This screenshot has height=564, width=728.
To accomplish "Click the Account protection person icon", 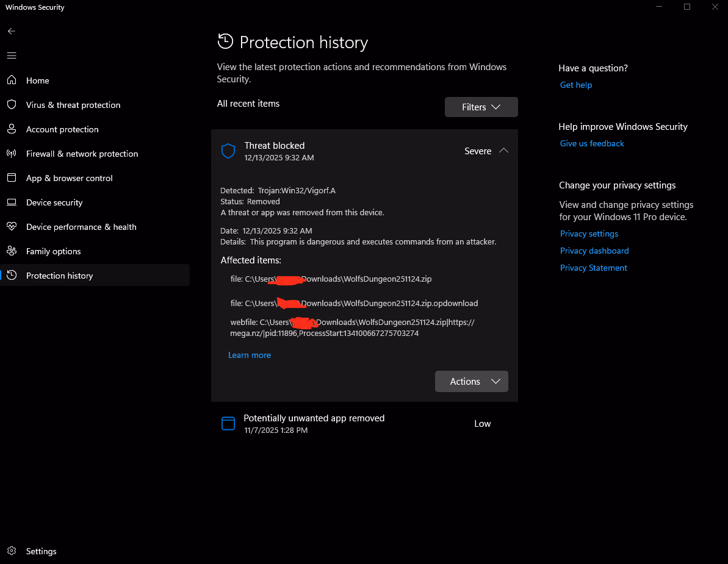I will (x=12, y=129).
